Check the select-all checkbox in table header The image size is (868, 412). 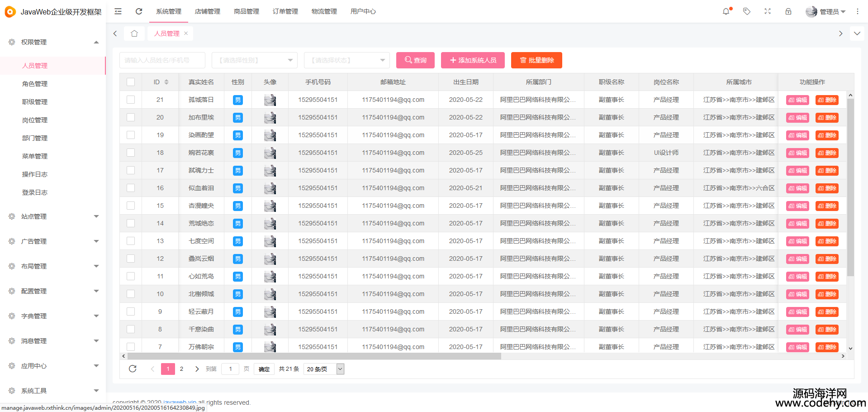coord(131,82)
